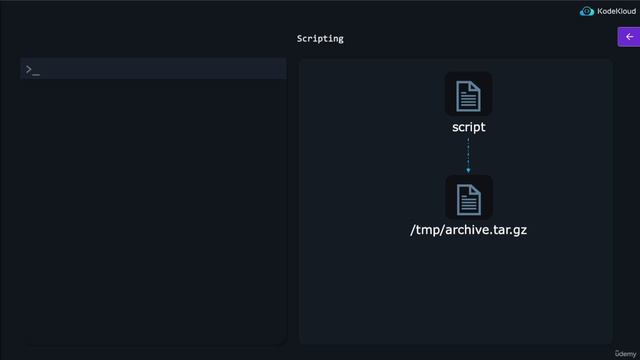The height and width of the screenshot is (360, 640).
Task: Click the "/tmp/archive.tar.gz" label
Action: click(x=468, y=230)
